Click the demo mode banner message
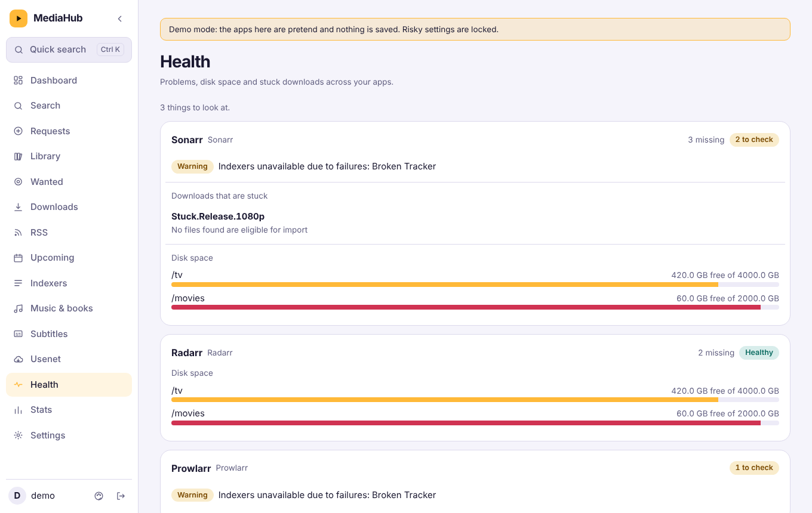The height and width of the screenshot is (513, 812). [x=334, y=29]
